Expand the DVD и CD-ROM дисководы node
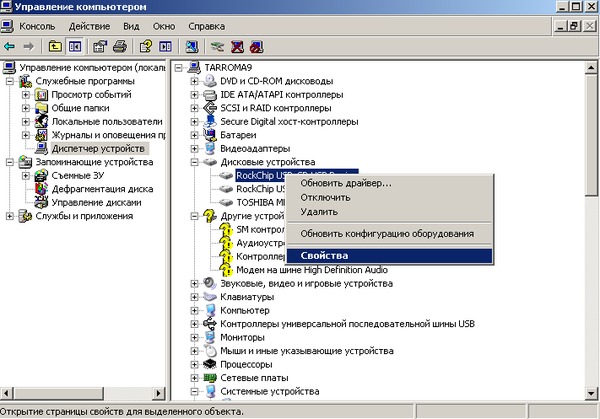This screenshot has width=600, height=419. pyautogui.click(x=194, y=81)
